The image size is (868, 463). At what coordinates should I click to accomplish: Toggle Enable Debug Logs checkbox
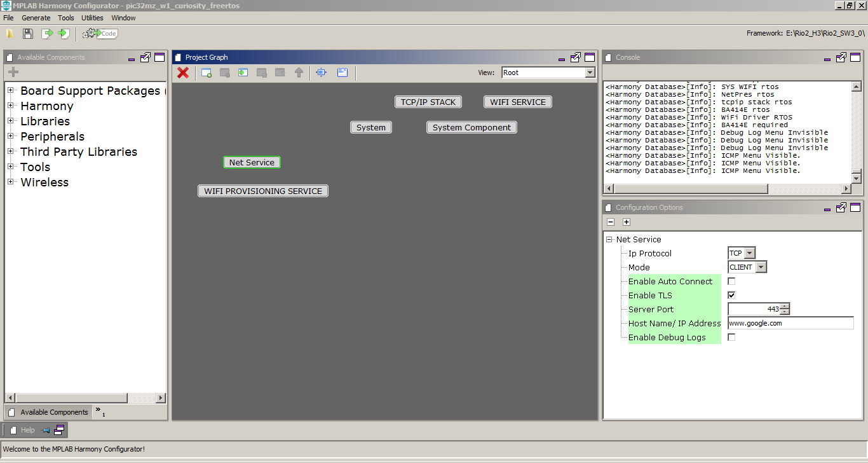coord(731,337)
